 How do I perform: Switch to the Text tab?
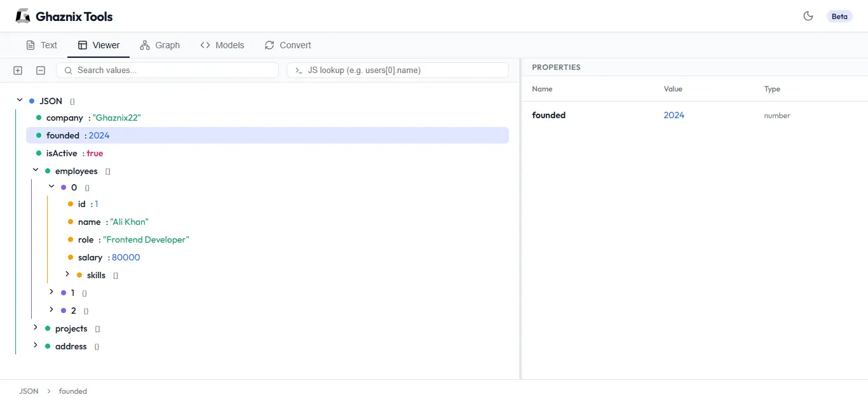(x=41, y=45)
